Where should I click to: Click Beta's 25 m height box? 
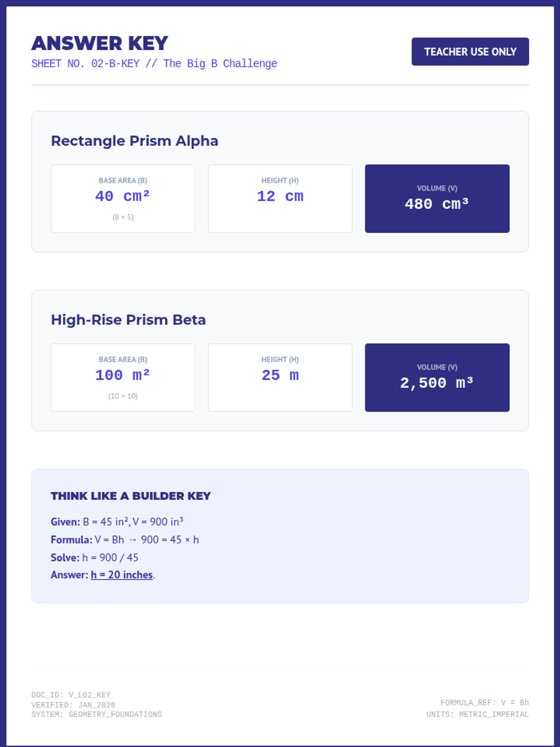tap(280, 378)
